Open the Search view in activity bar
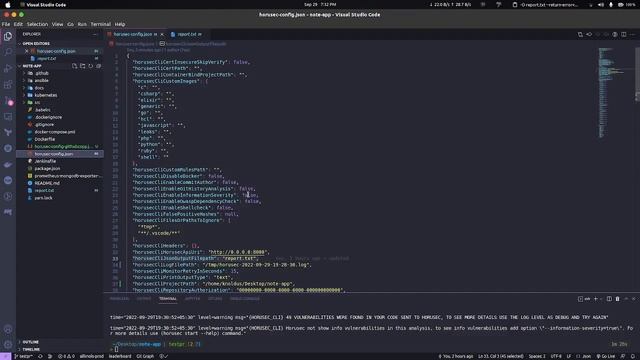The height and width of the screenshot is (360, 640). tap(8, 52)
